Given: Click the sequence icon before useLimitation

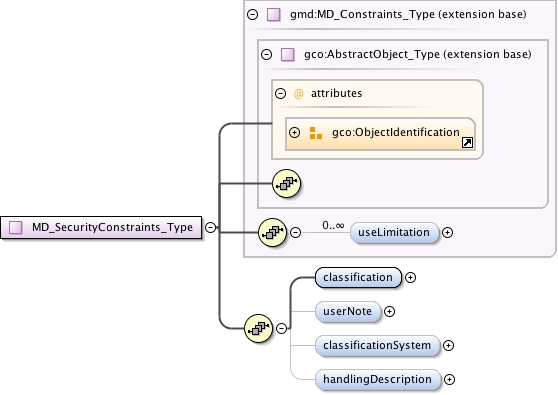Looking at the screenshot, I should tap(272, 233).
